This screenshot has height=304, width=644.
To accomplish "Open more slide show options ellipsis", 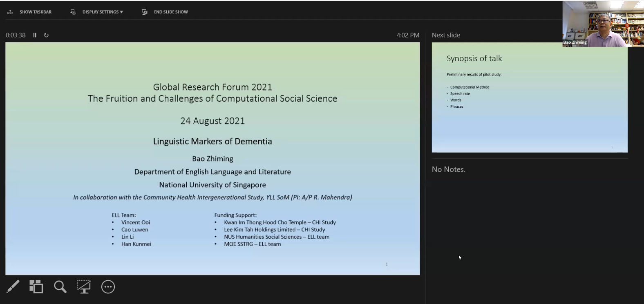I will pyautogui.click(x=108, y=286).
